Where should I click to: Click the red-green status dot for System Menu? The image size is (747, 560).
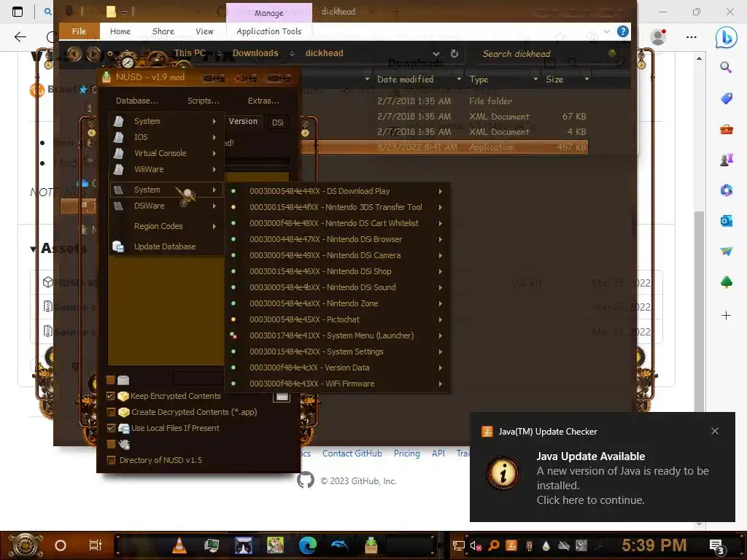[233, 335]
